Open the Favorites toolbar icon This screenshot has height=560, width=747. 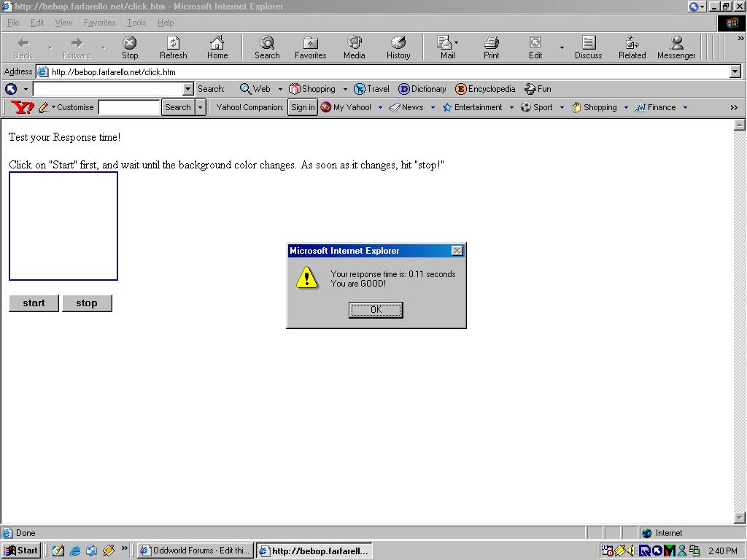click(310, 47)
